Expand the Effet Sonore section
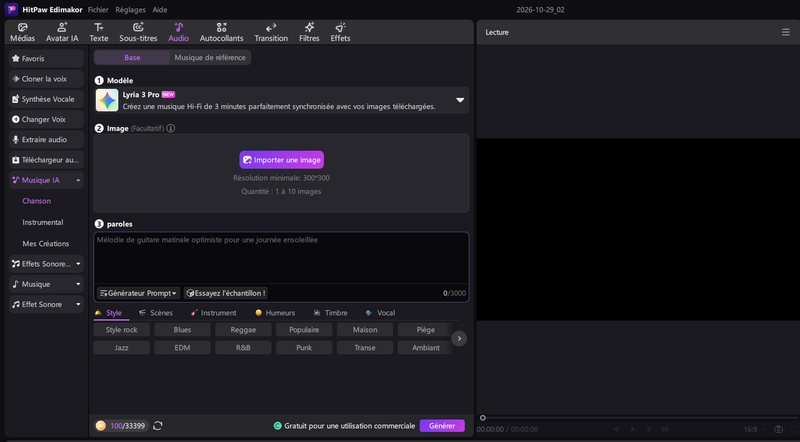The height and width of the screenshot is (442, 800). 78,304
